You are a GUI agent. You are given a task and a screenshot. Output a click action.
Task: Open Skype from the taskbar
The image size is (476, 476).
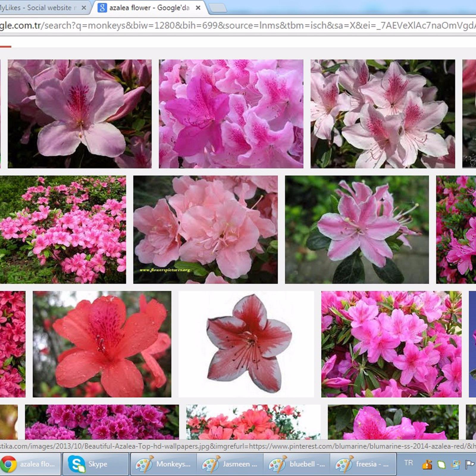tap(95, 464)
